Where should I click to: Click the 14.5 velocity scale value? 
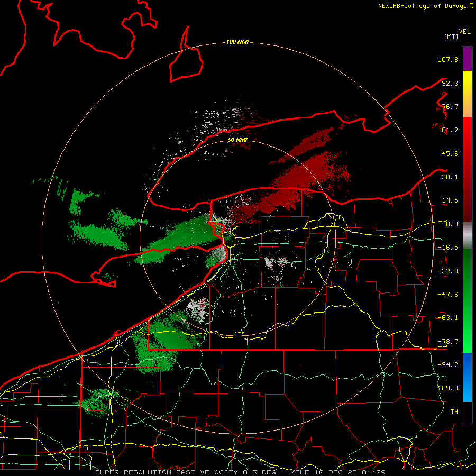pos(450,200)
